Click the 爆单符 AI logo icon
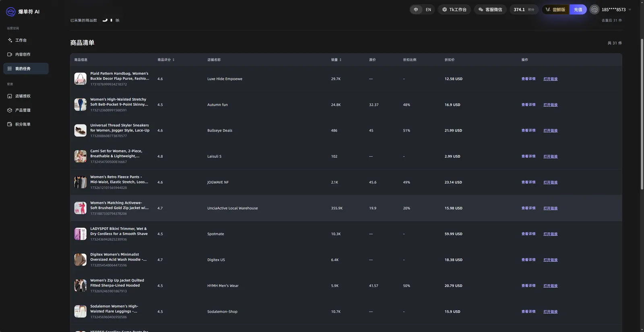Screen dimensions: 644x332 11,12
